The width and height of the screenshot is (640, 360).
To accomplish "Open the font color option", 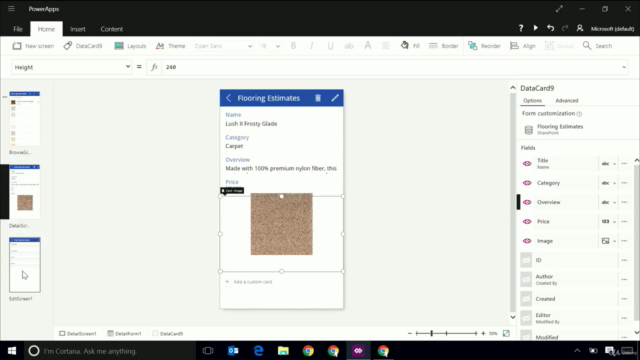I will pyautogui.click(x=368, y=46).
